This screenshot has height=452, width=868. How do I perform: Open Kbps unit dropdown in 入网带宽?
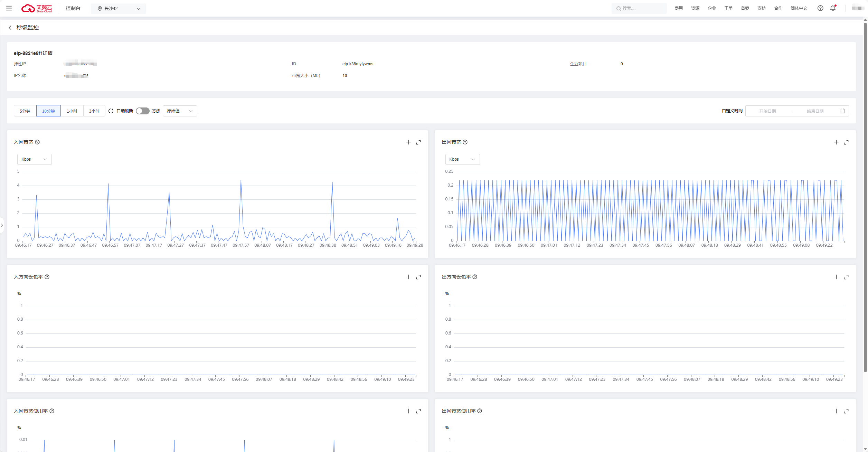point(34,159)
